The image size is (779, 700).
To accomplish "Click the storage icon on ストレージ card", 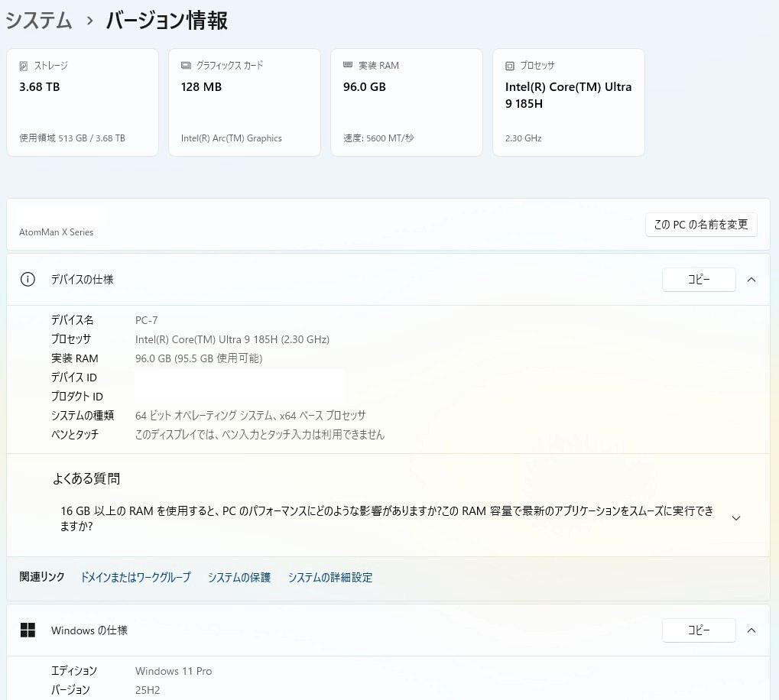I will click(x=24, y=66).
